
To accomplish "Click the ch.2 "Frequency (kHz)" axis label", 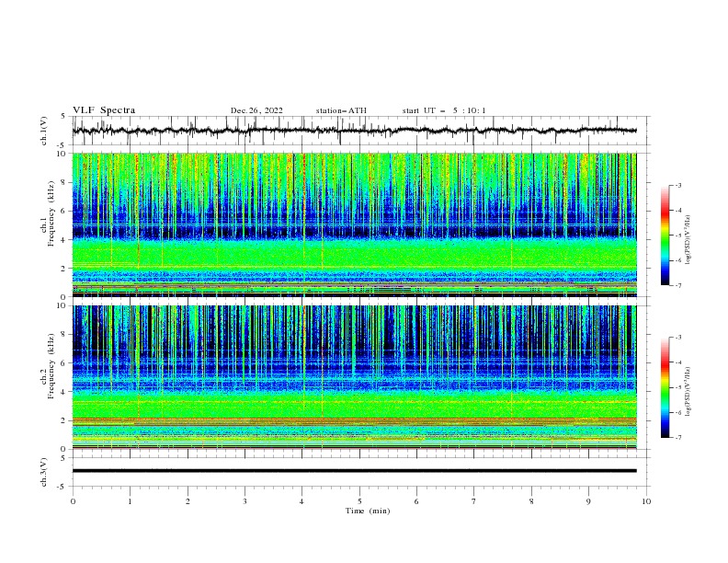I will click(52, 366).
